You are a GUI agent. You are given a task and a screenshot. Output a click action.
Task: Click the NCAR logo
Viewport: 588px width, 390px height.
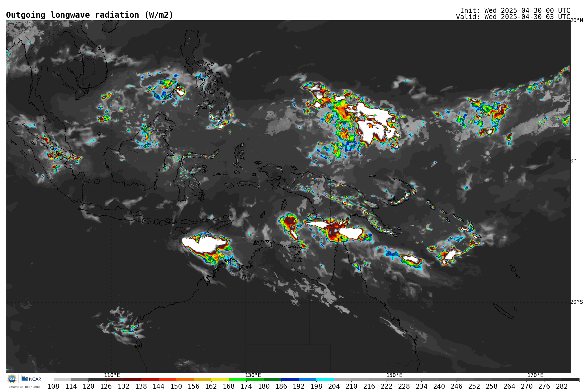pyautogui.click(x=31, y=379)
